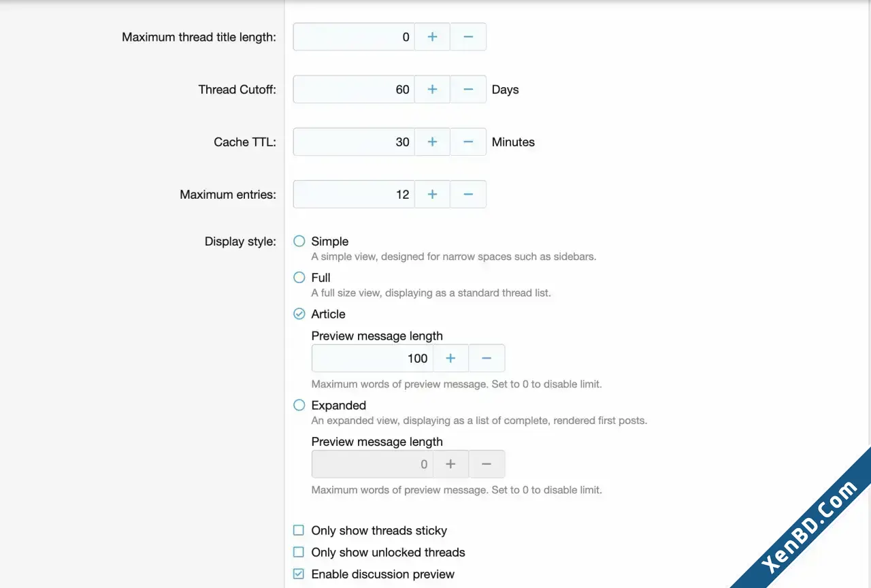Increase Maximum entries using plus icon
This screenshot has width=871, height=588.
(432, 194)
